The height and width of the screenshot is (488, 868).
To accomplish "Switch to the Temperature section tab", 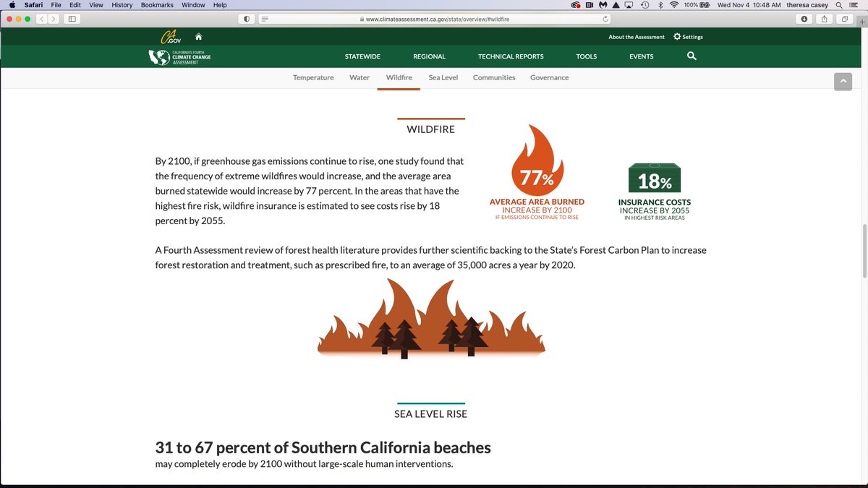I will click(x=313, y=77).
